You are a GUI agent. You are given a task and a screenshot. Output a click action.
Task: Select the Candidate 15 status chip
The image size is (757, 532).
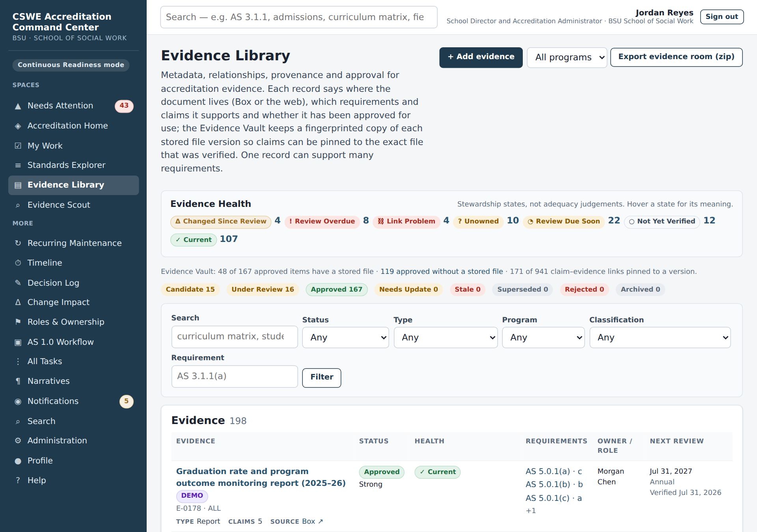tap(190, 290)
